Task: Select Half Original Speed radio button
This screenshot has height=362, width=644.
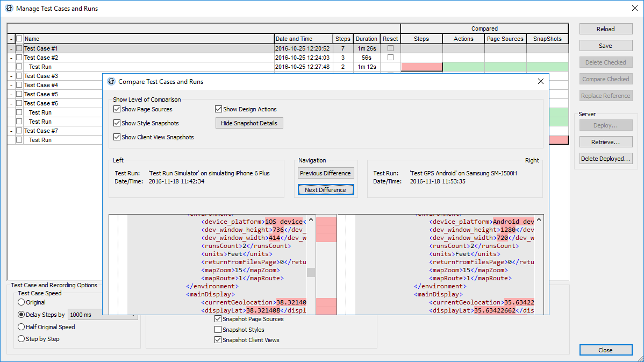Action: (22, 327)
